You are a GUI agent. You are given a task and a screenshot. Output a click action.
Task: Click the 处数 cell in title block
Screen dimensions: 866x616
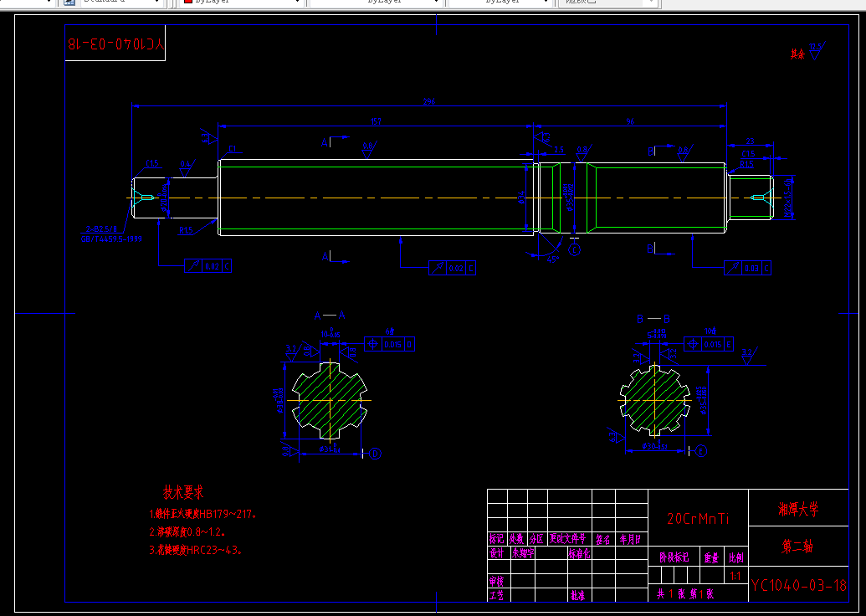pyautogui.click(x=517, y=539)
